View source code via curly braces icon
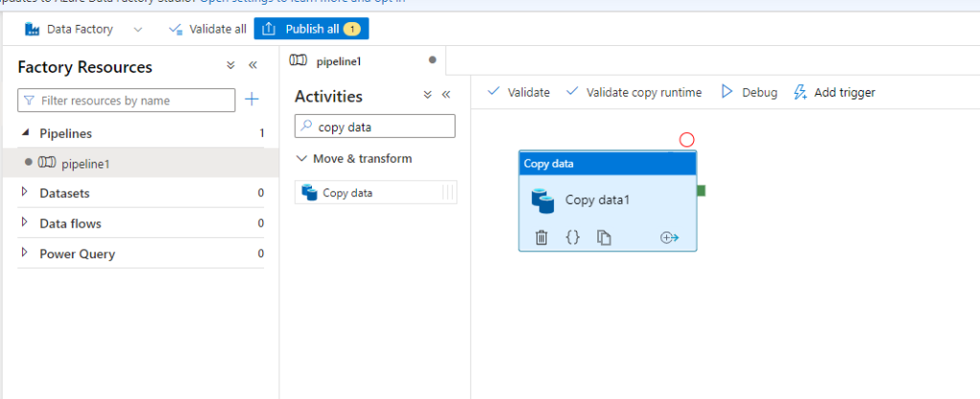The width and height of the screenshot is (980, 399). tap(572, 238)
